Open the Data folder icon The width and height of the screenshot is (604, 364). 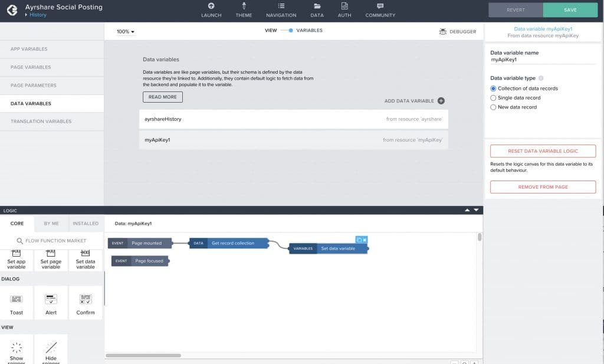point(317,6)
